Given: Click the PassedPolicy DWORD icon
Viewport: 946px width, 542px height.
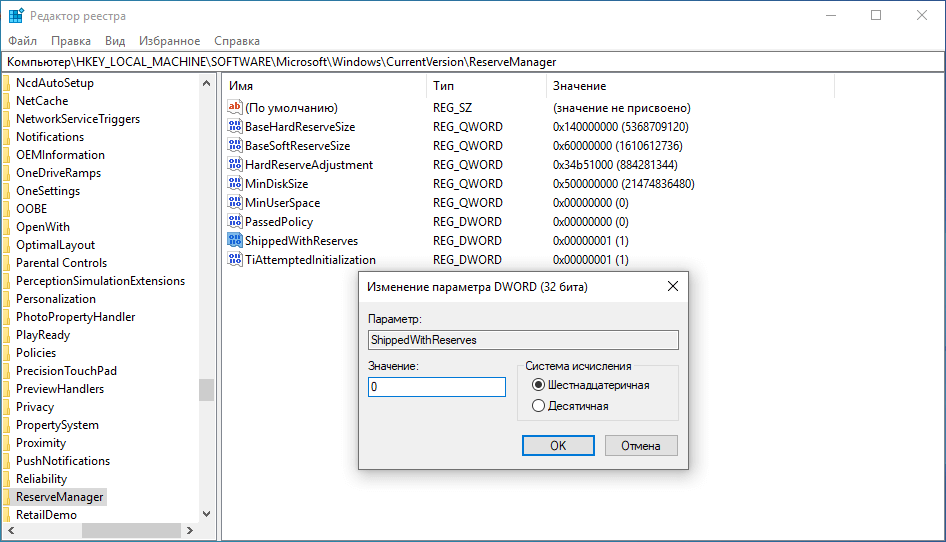Looking at the screenshot, I should point(235,222).
